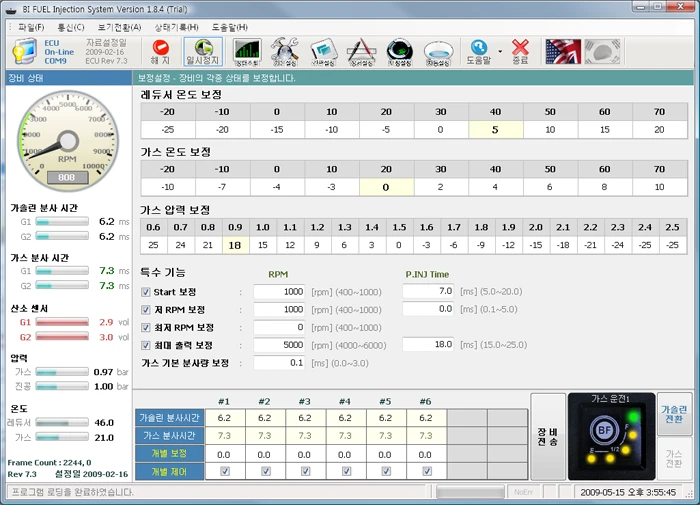700x505 pixels.
Task: Click the NoErr status bar indicator
Action: pyautogui.click(x=523, y=492)
